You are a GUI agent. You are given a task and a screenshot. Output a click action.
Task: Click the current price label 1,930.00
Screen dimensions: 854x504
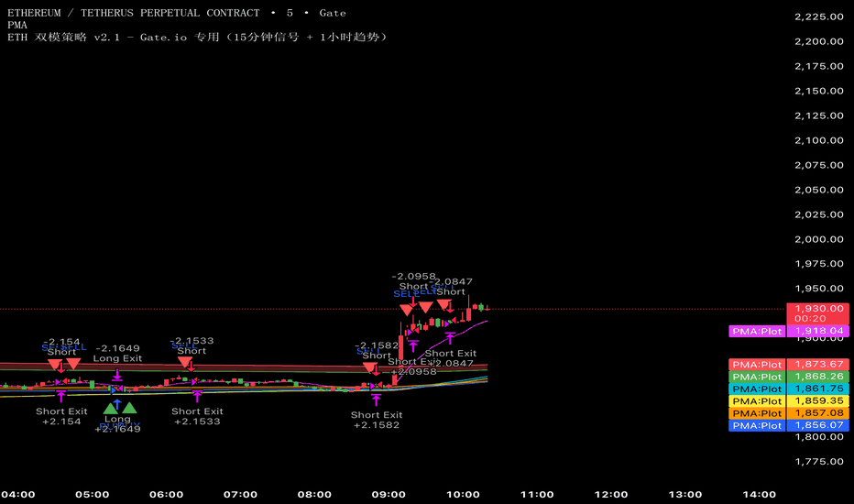(x=818, y=310)
